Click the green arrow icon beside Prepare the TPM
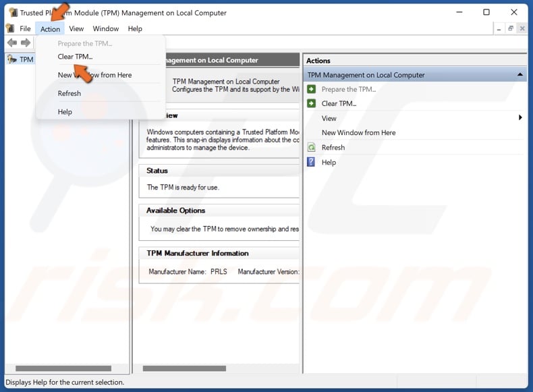The width and height of the screenshot is (533, 392). pos(312,89)
